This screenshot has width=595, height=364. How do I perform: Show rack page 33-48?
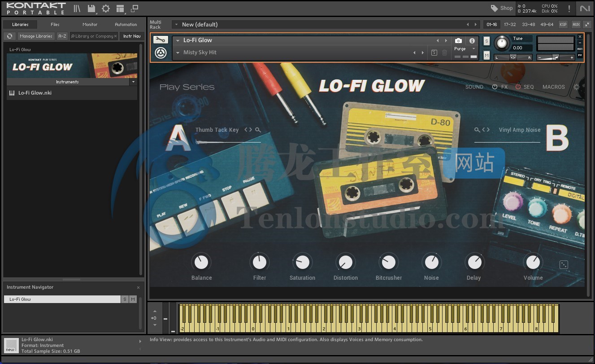pos(529,25)
